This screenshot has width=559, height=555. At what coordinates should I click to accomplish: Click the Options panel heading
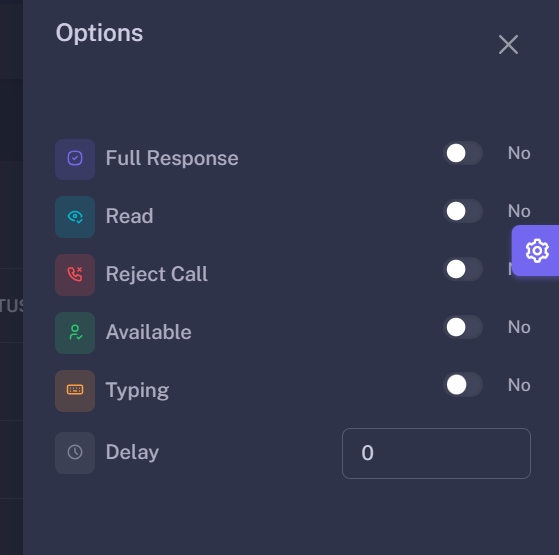[99, 34]
